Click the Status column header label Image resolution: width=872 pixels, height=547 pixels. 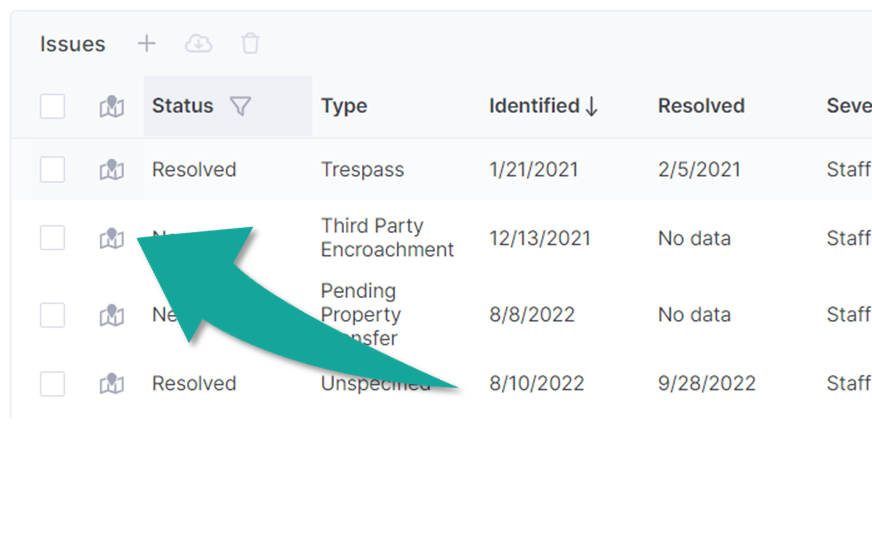(x=183, y=106)
